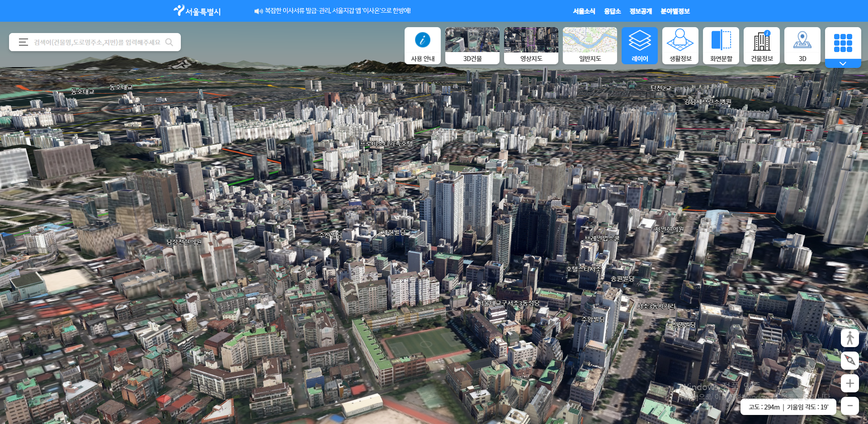This screenshot has height=424, width=868.
Task: Zoom out with the minus button
Action: (850, 406)
